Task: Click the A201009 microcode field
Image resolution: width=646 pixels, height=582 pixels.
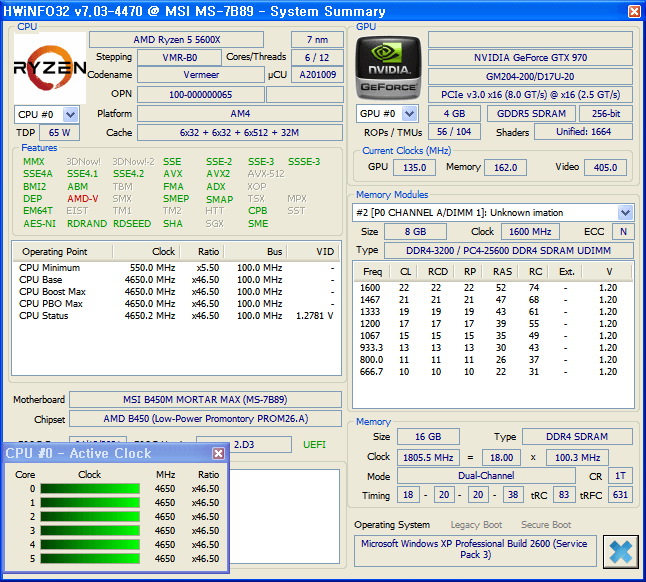Action: coord(317,75)
